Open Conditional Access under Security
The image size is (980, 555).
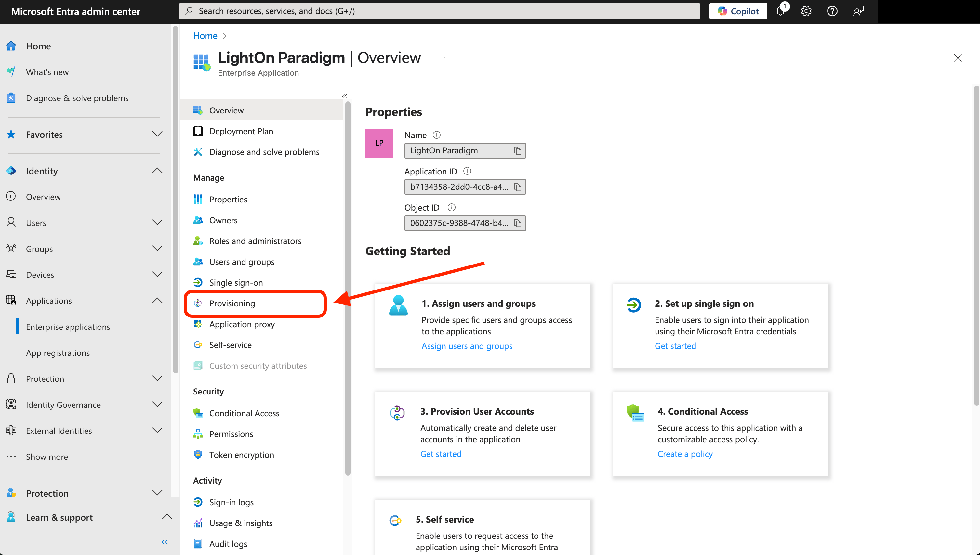click(244, 413)
